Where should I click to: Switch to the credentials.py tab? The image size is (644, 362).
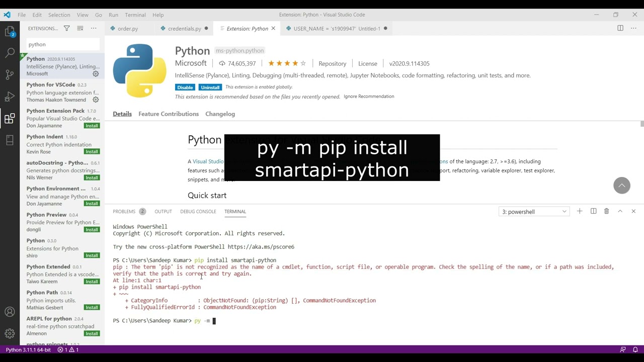[x=184, y=29]
